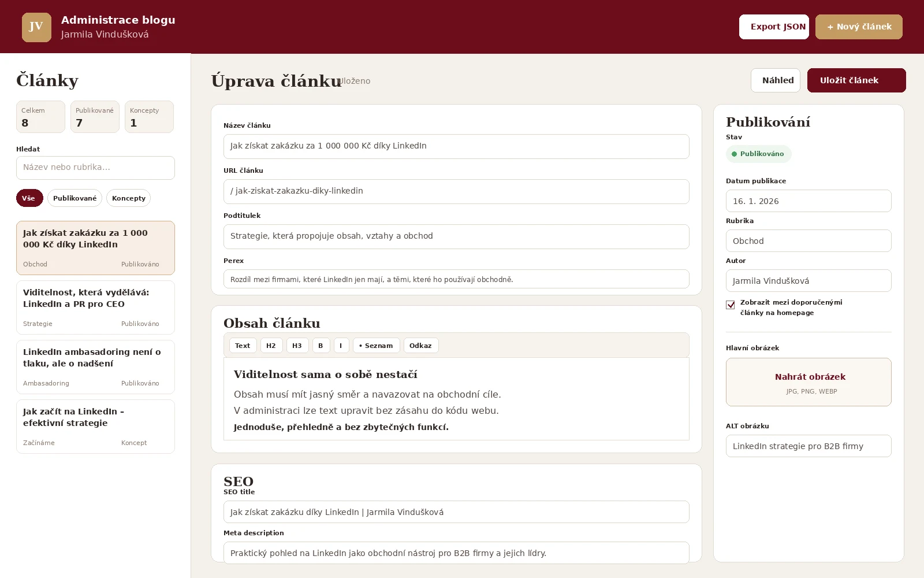
Task: Edit the Meta description field
Action: pyautogui.click(x=456, y=553)
